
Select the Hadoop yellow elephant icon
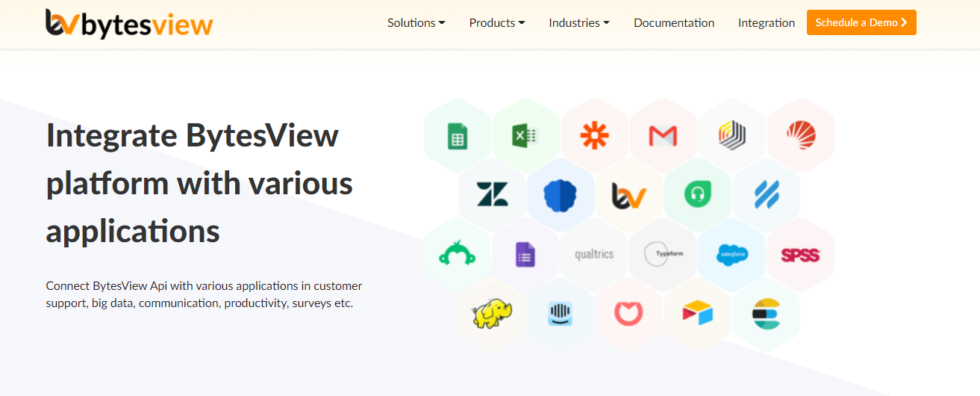pyautogui.click(x=493, y=314)
